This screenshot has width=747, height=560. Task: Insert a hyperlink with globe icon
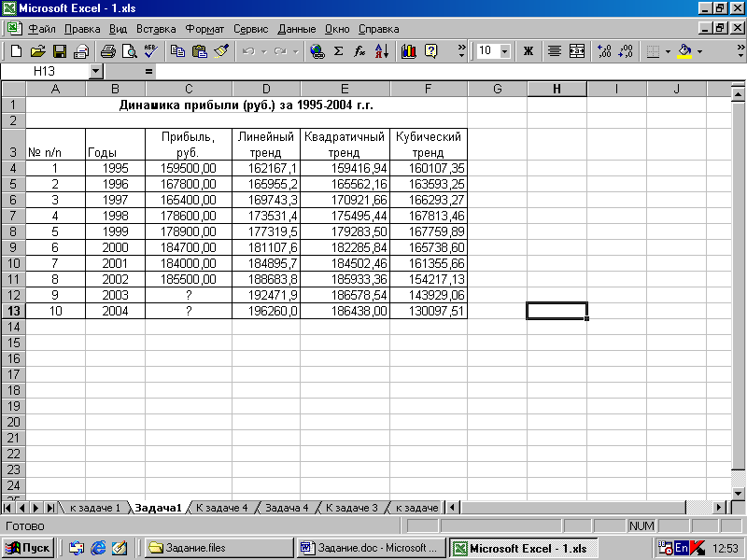click(317, 51)
